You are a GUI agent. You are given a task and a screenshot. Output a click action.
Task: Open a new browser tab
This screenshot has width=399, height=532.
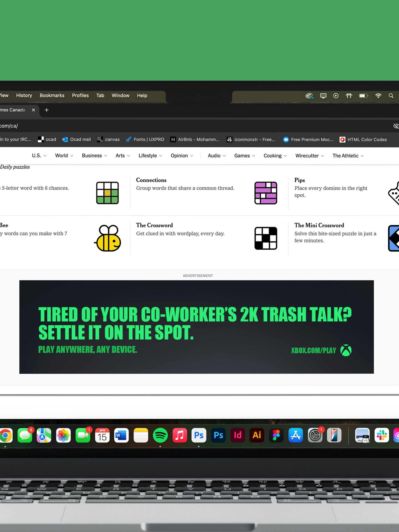tap(47, 110)
